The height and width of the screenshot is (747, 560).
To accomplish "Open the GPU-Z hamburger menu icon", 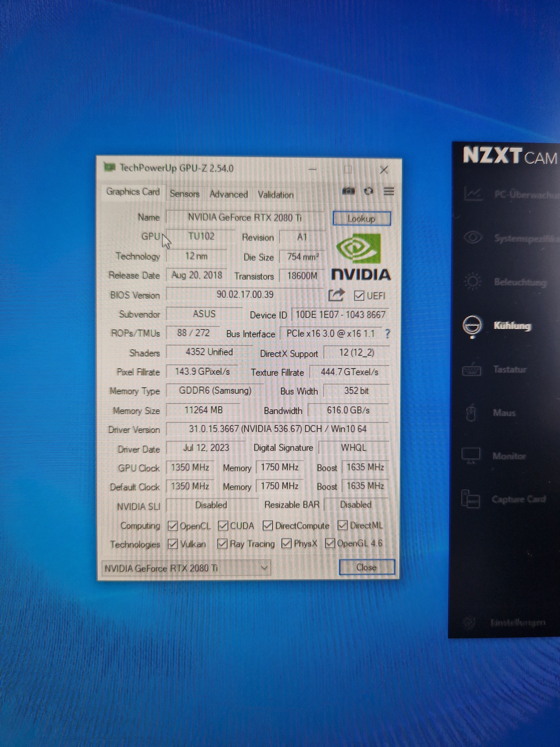I will click(x=389, y=191).
